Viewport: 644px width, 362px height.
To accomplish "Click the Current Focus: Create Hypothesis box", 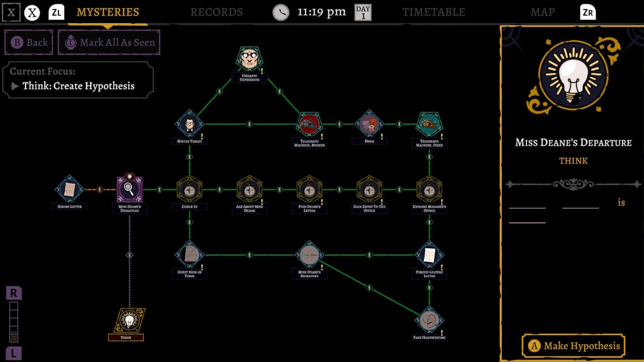I will pyautogui.click(x=78, y=79).
